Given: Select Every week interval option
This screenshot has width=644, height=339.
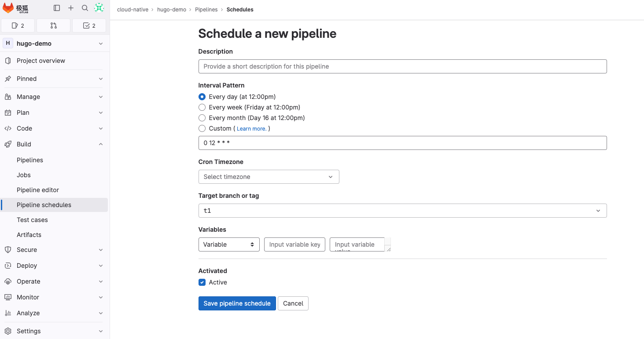Looking at the screenshot, I should coord(202,107).
